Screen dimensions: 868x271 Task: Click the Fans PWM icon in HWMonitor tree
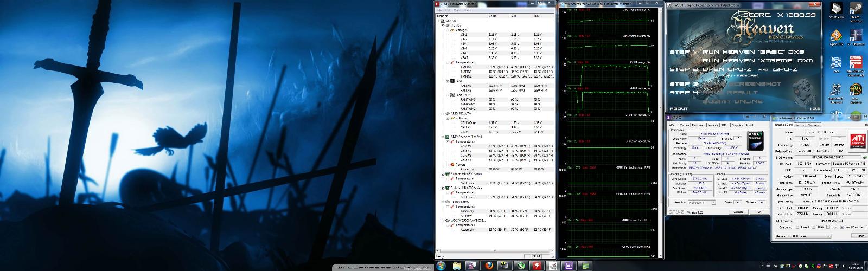click(452, 95)
